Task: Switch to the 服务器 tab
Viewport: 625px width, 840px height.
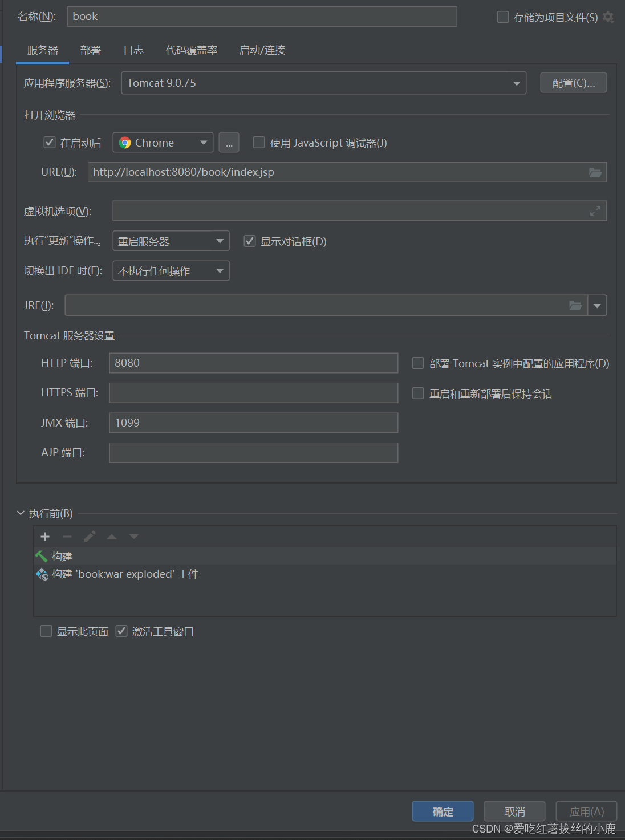Action: (x=43, y=50)
